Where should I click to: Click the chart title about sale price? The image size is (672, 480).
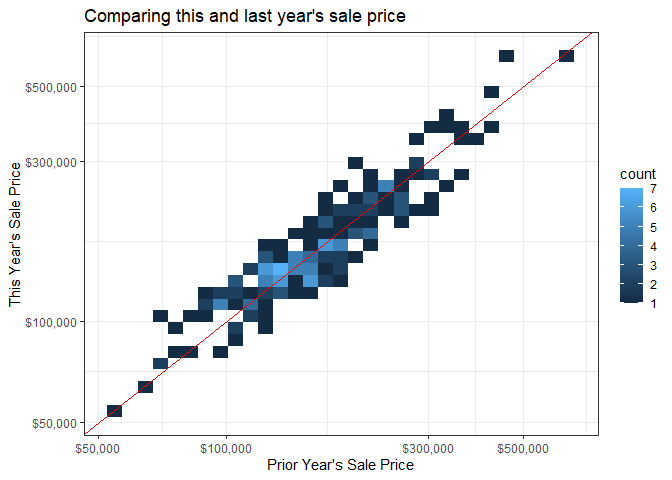[x=244, y=16]
